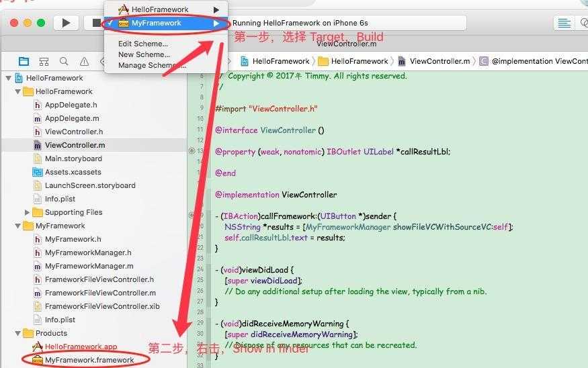This screenshot has width=588, height=368.
Task: Select HelloFramework.app product
Action: pos(81,347)
